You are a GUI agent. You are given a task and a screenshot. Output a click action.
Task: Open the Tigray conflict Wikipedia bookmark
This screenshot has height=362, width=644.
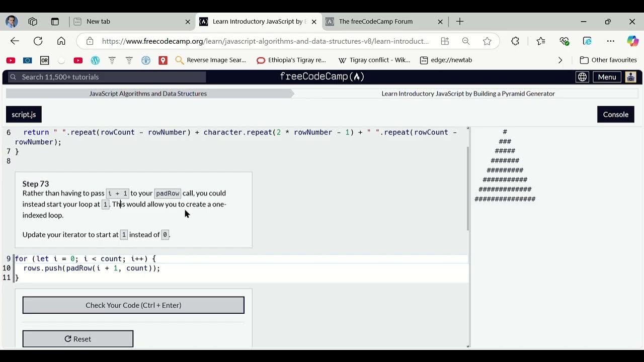pyautogui.click(x=374, y=60)
